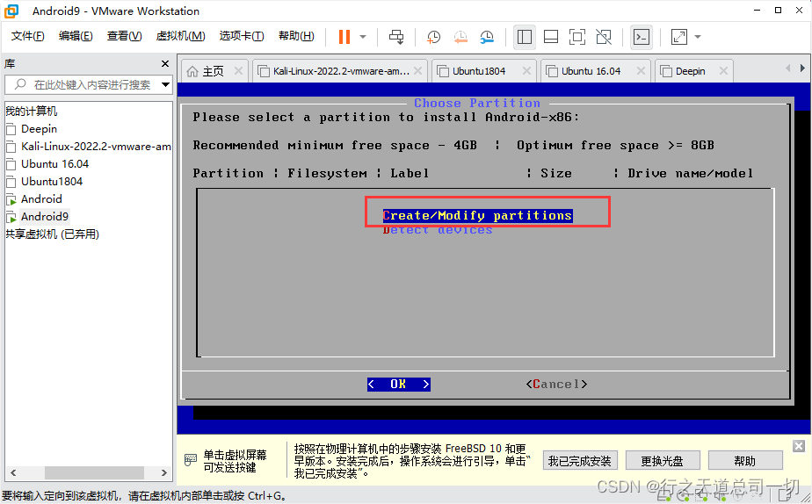
Task: Select the Android9 VM in the library
Action: coord(45,217)
